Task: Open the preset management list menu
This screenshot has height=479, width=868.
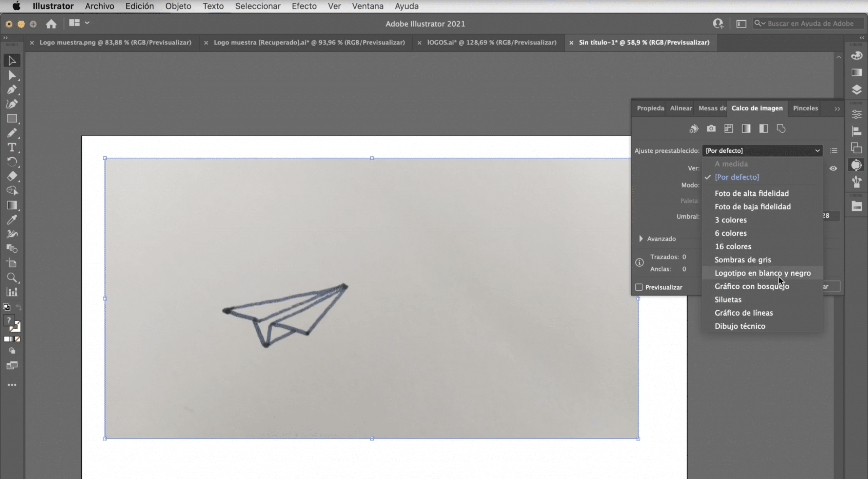Action: pos(833,150)
